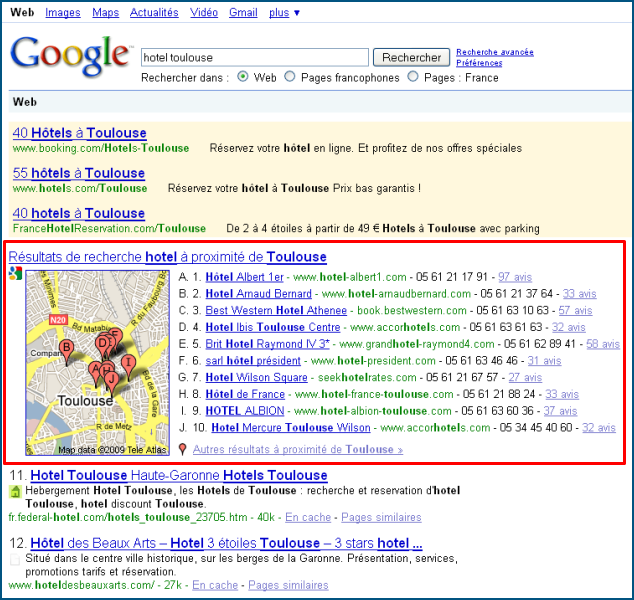Click the red pin next to Autres résultats
Screen dimensions: 634x600
183,449
